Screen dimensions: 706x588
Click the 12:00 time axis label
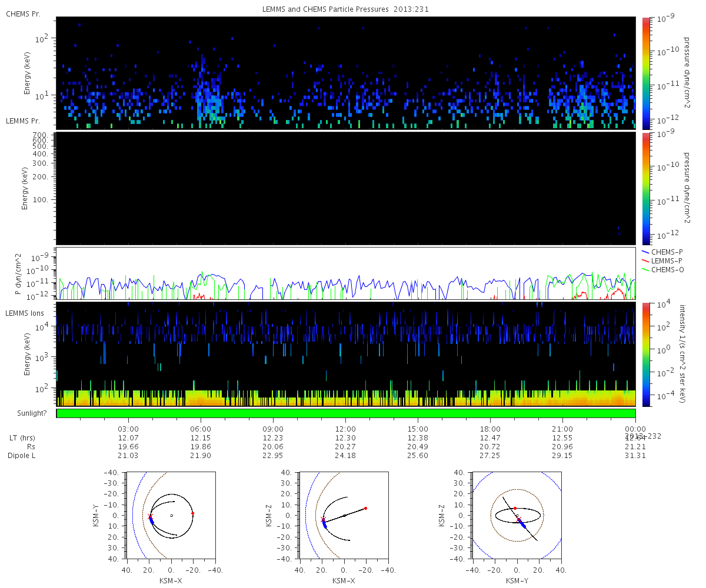tap(345, 429)
